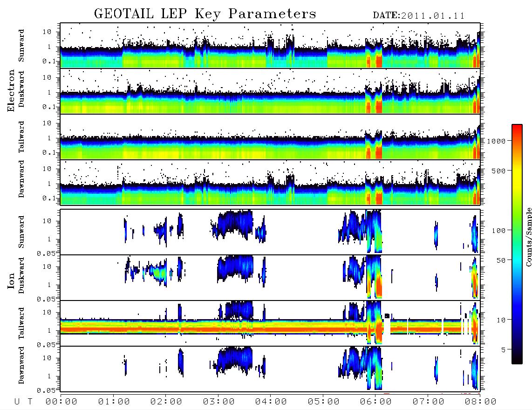Screen dimensions: 532x410
Task: Click the "02:00" time tick label
Action: click(166, 402)
